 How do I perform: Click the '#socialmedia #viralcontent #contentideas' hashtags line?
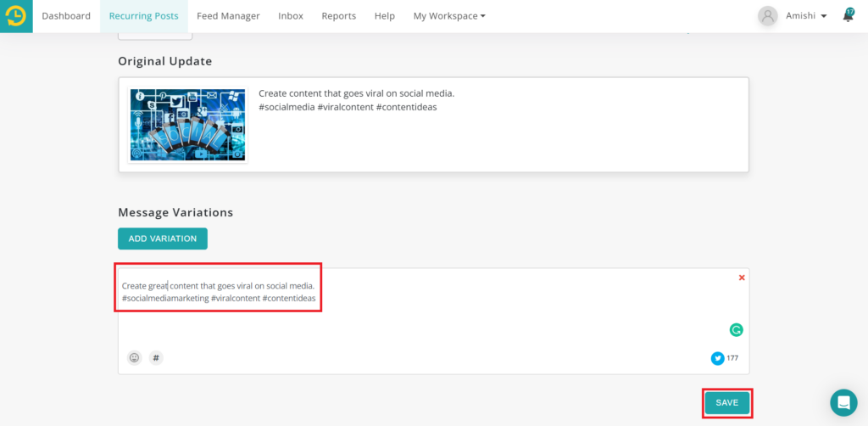[x=348, y=108]
